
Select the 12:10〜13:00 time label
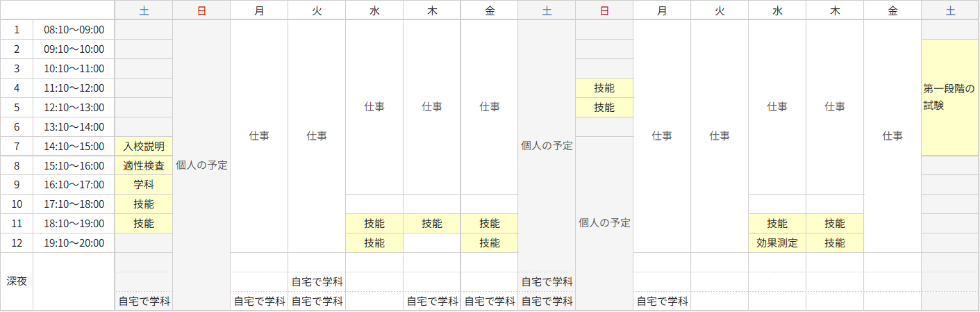point(74,108)
